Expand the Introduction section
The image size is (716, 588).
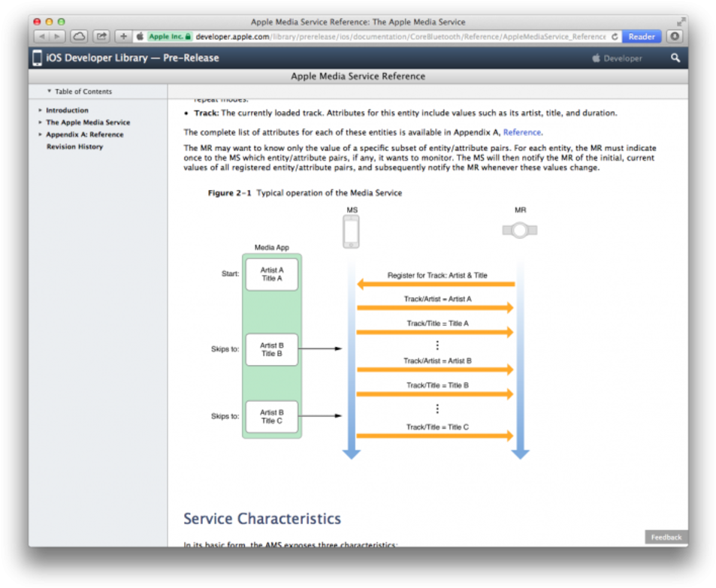40,110
